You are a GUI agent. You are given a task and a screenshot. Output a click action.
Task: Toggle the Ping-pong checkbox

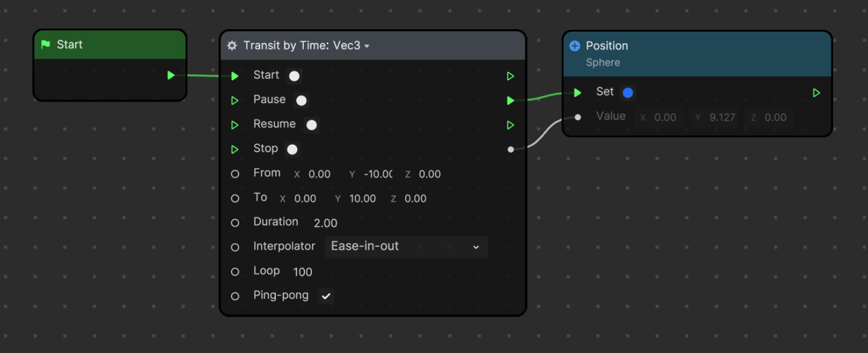tap(325, 296)
